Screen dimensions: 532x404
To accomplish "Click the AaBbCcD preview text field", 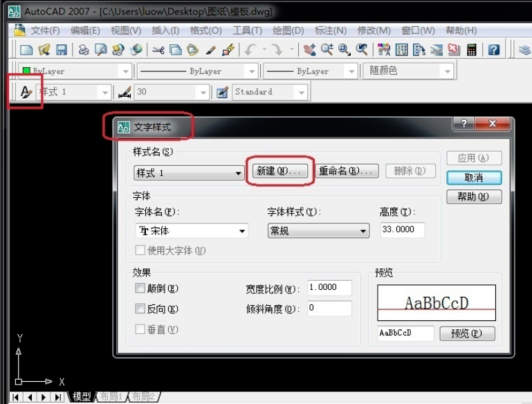I will 405,333.
